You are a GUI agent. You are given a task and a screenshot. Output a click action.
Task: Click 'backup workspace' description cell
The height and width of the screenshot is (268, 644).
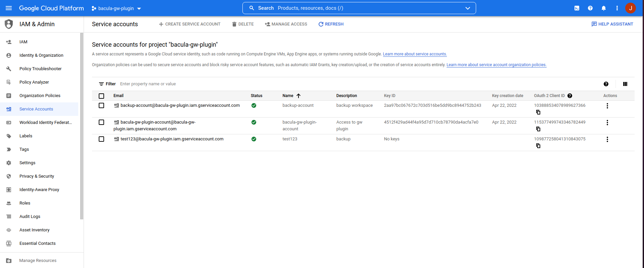[355, 105]
